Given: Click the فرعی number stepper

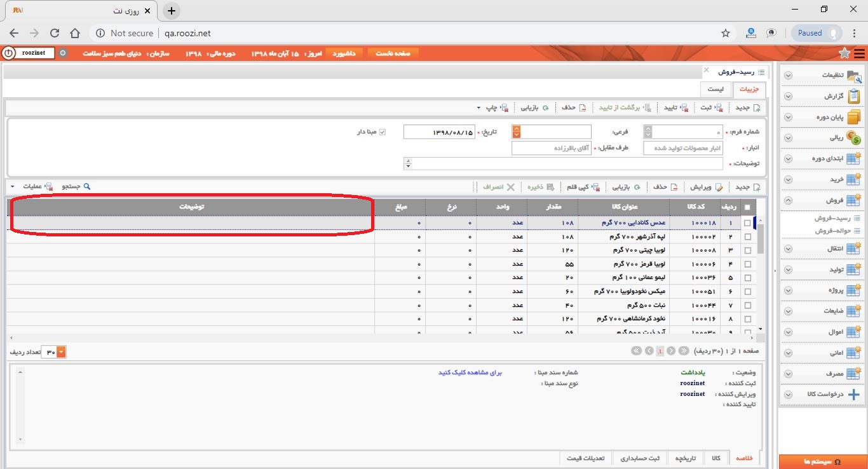Looking at the screenshot, I should [517, 132].
